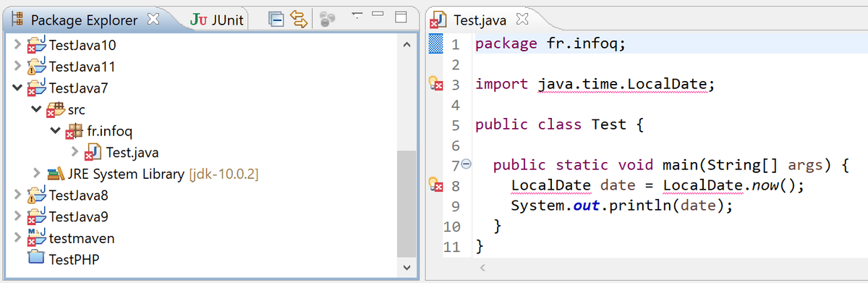This screenshot has width=868, height=283.
Task: Select the TestJava11 project label
Action: coord(82,67)
